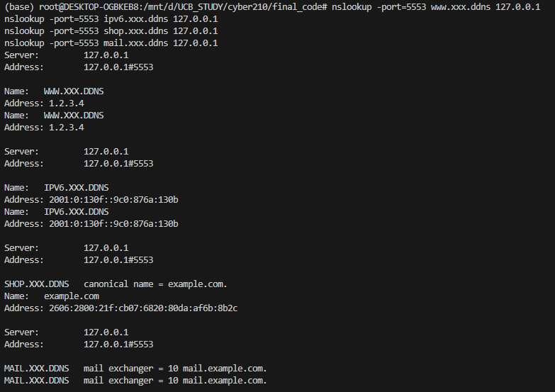This screenshot has height=392, width=555.
Task: Click the Name: example.com line
Action: click(x=52, y=296)
